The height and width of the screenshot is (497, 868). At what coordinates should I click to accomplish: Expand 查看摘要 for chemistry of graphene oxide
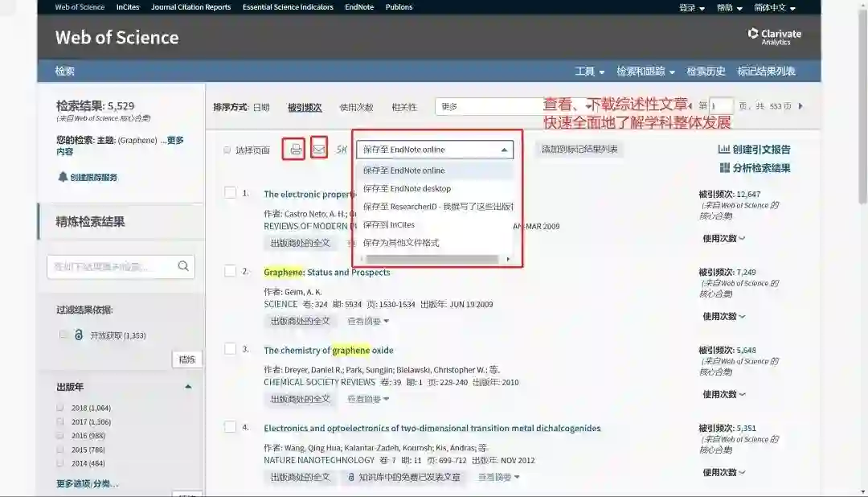tap(367, 399)
